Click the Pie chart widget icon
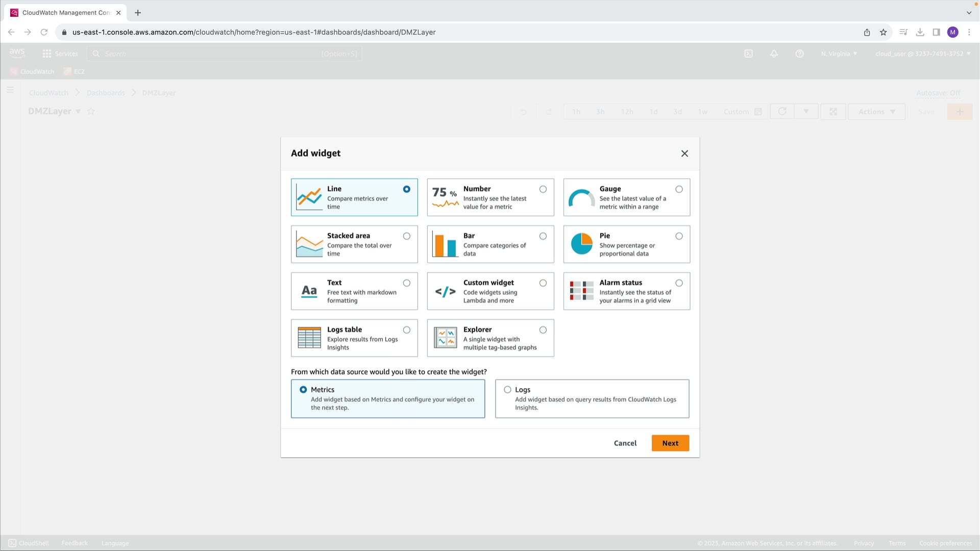The height and width of the screenshot is (551, 980). (581, 244)
